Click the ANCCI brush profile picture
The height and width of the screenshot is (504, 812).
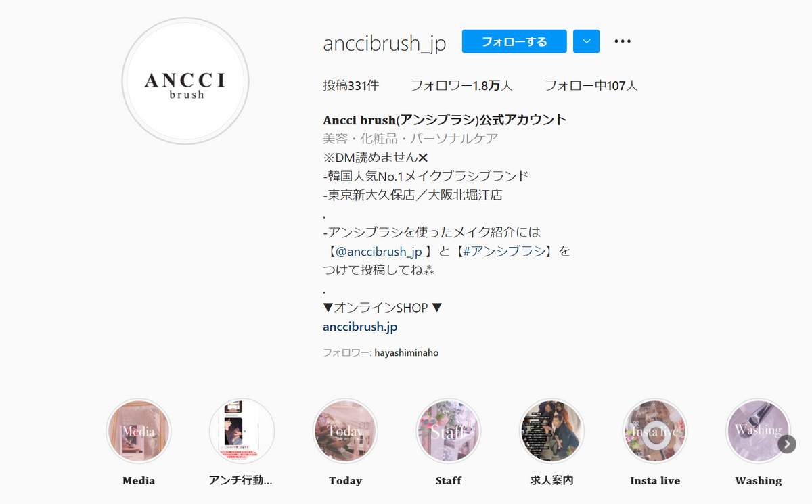click(x=185, y=81)
